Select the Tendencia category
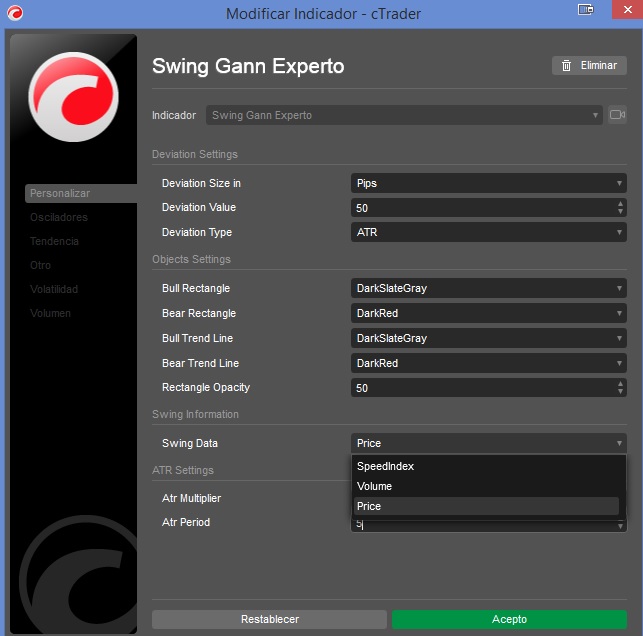Screen dimensions: 643x636 54,241
